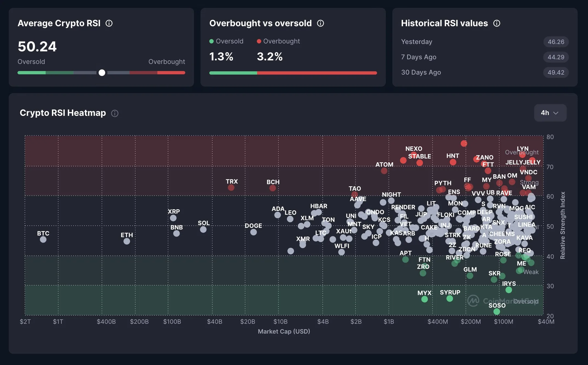The image size is (588, 365).
Task: Click the SOL data point
Action: (x=203, y=229)
